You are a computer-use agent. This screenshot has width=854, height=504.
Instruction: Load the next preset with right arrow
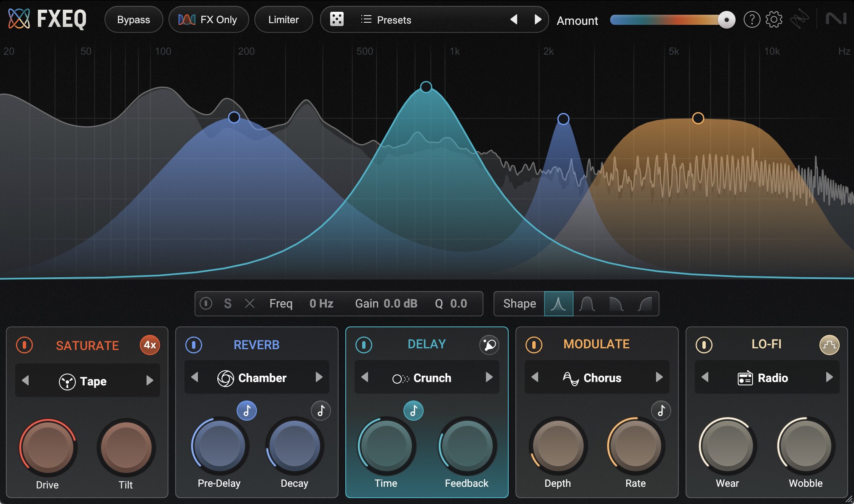click(x=537, y=19)
